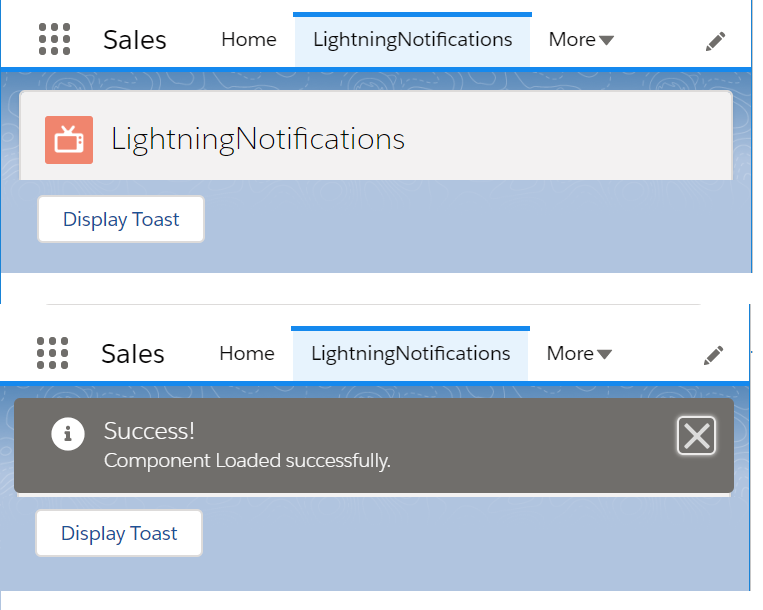Open App Launcher grid in bottom screenshot
The height and width of the screenshot is (610, 763).
pyautogui.click(x=52, y=353)
